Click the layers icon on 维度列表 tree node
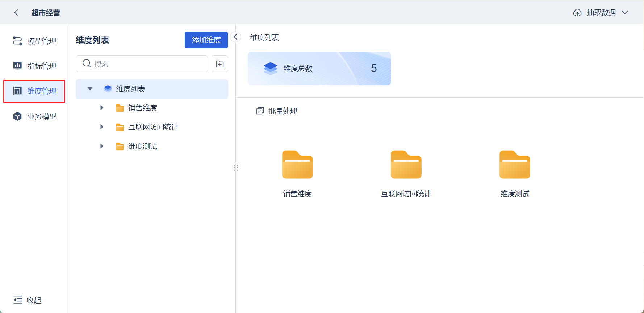This screenshot has width=644, height=313. tap(108, 89)
